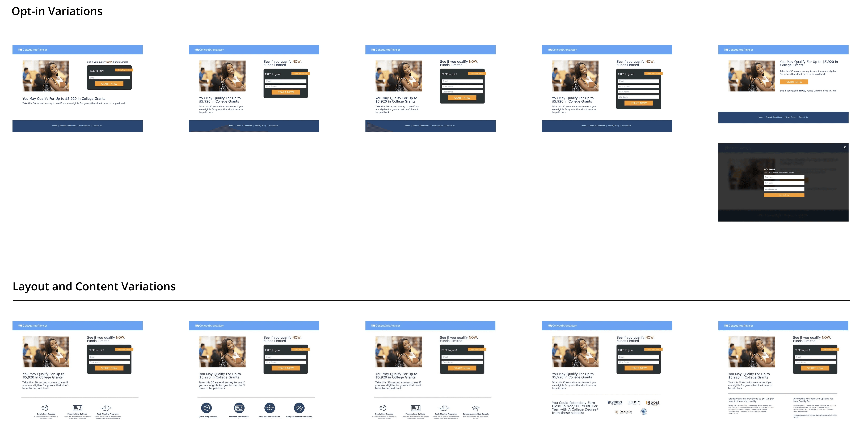Click the 'last name' field in the popup

[x=784, y=183]
